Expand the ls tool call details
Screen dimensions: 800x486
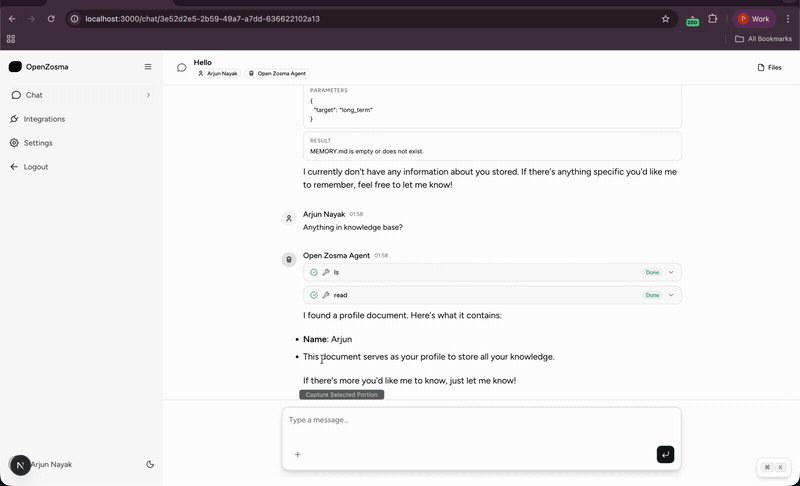pyautogui.click(x=671, y=272)
